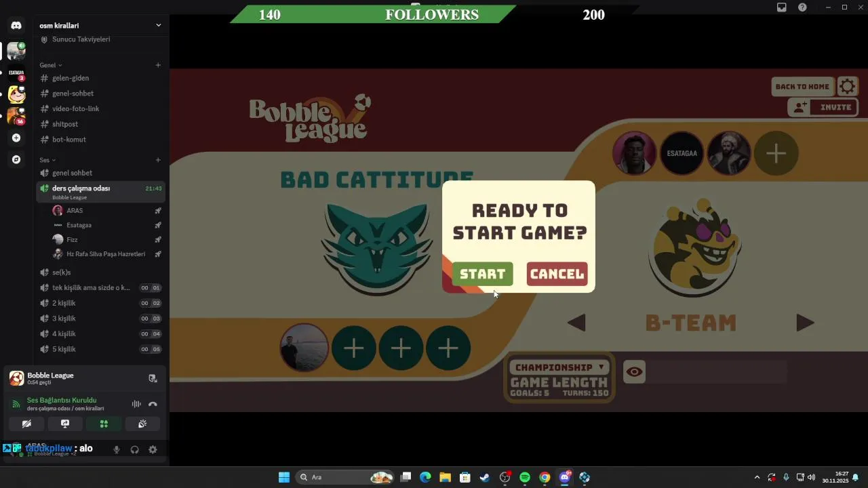
Task: Open noise suppression waveform icon
Action: pyautogui.click(x=136, y=404)
